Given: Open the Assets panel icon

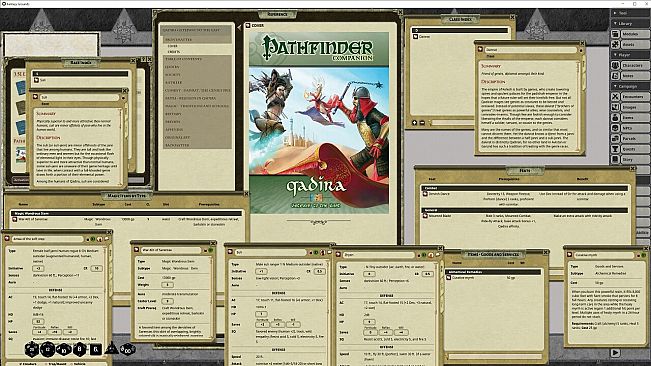Looking at the screenshot, I should coord(615,44).
